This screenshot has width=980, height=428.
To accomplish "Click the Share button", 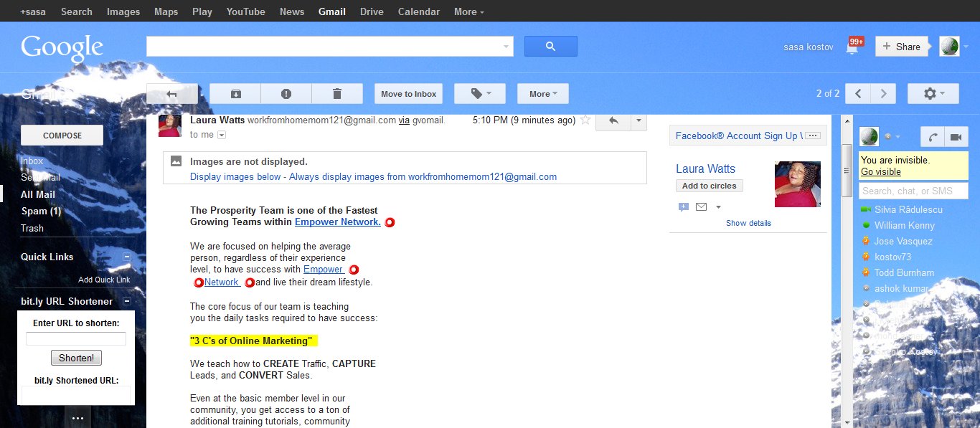I will point(901,47).
